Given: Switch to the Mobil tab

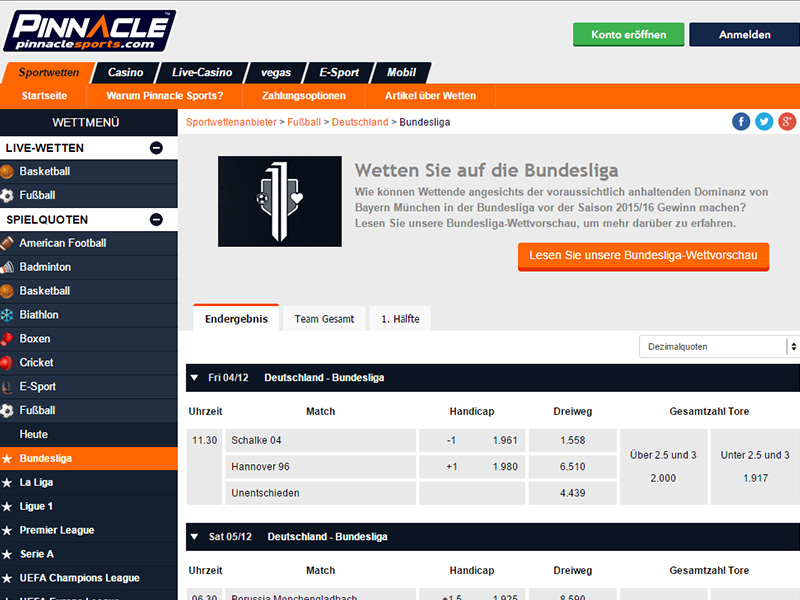Looking at the screenshot, I should click(x=402, y=72).
